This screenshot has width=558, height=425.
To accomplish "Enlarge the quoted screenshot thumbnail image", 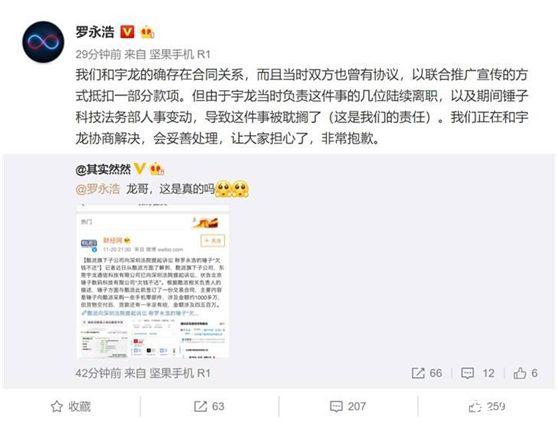I will [153, 280].
